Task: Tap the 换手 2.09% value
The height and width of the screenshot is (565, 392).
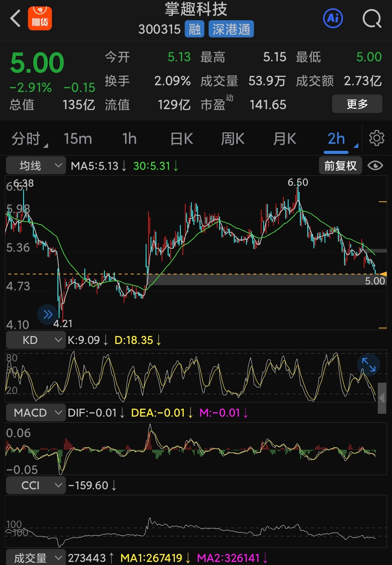Action: (x=172, y=81)
